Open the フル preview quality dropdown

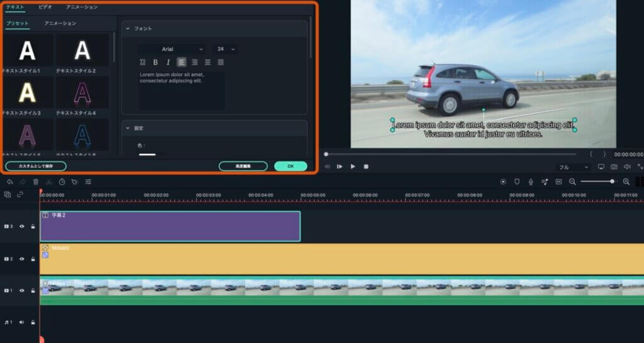click(x=574, y=167)
